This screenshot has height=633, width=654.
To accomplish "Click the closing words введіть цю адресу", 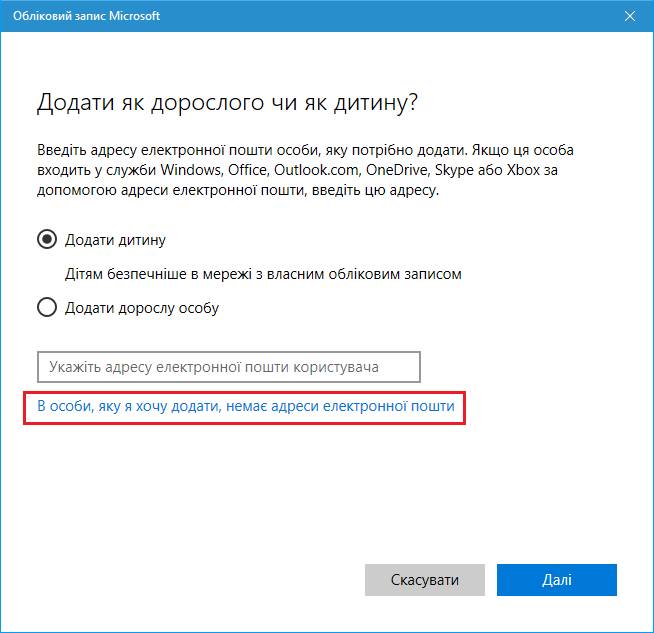I will coord(375,191).
